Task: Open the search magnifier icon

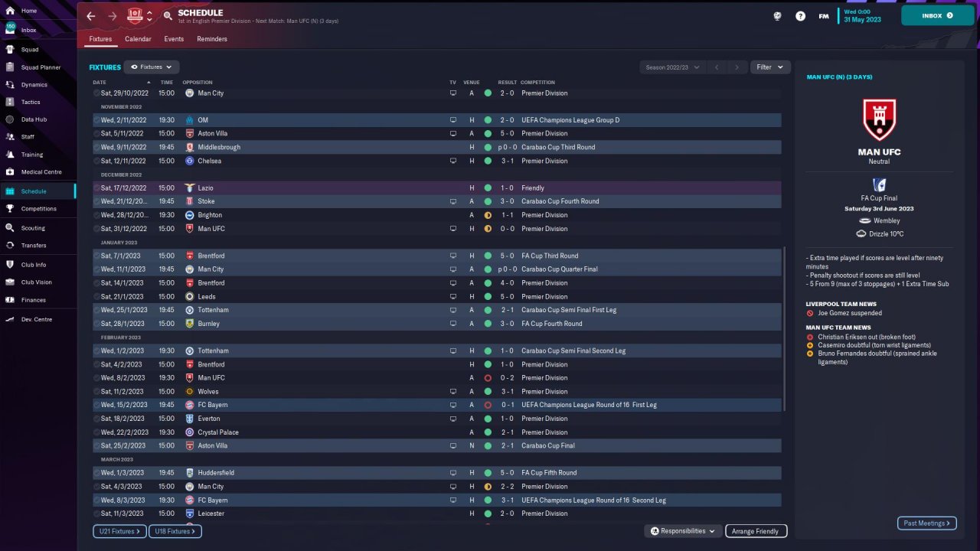Action: [168, 16]
